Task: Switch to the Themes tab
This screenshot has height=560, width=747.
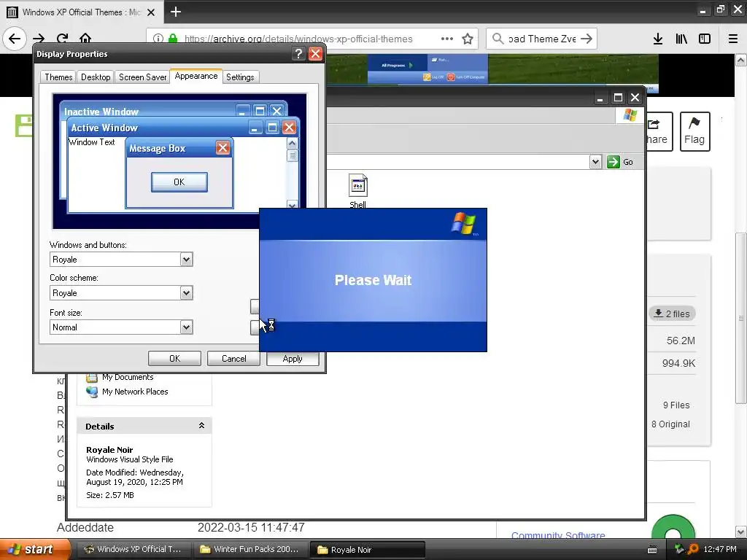Action: tap(58, 77)
